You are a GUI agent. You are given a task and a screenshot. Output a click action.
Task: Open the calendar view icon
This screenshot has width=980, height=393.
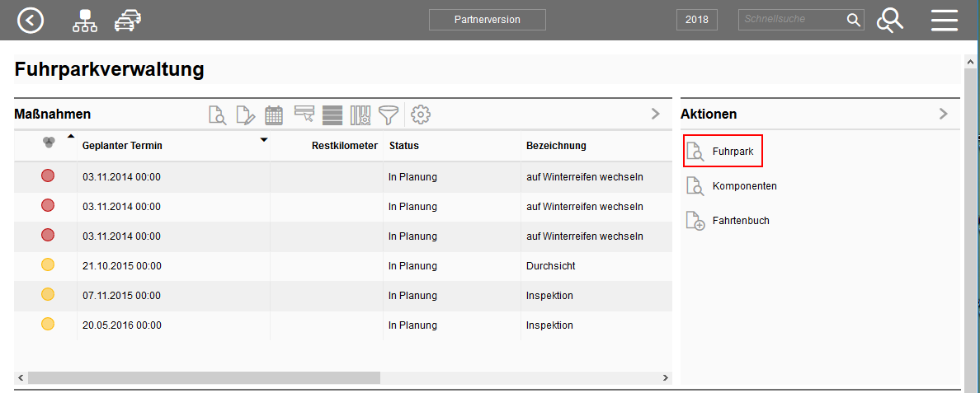point(274,115)
